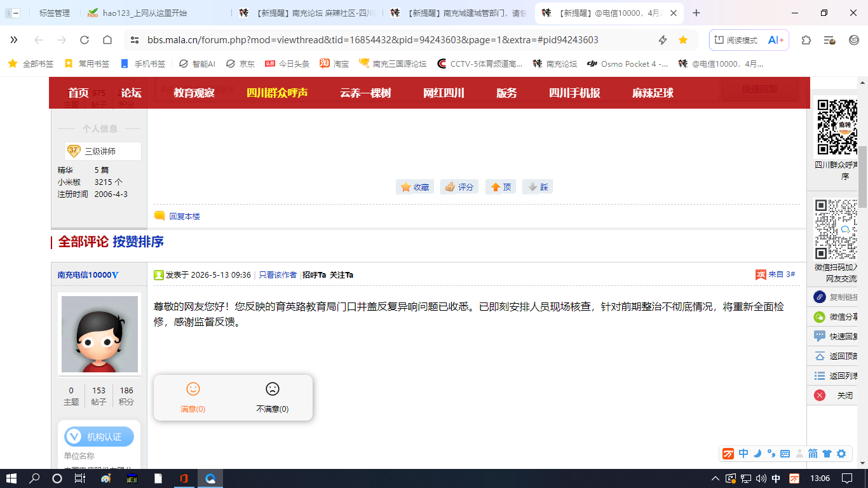Open the 全部书签 bookmarks folder
The width and height of the screenshot is (868, 488).
point(31,64)
